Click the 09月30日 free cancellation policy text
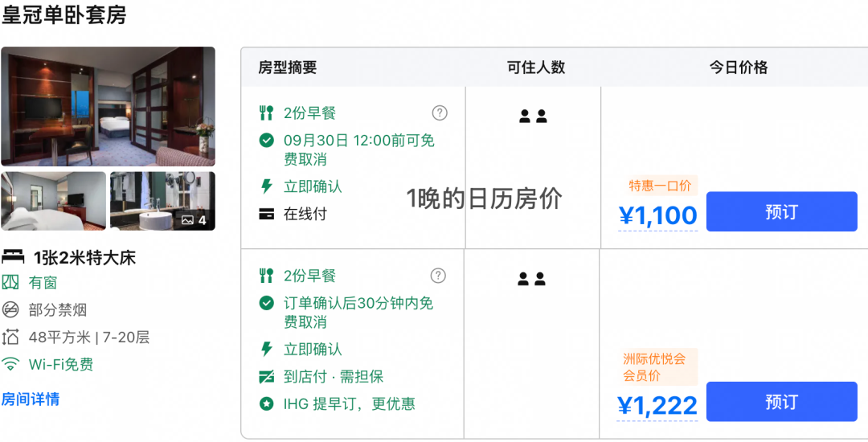The image size is (868, 442). pyautogui.click(x=358, y=150)
